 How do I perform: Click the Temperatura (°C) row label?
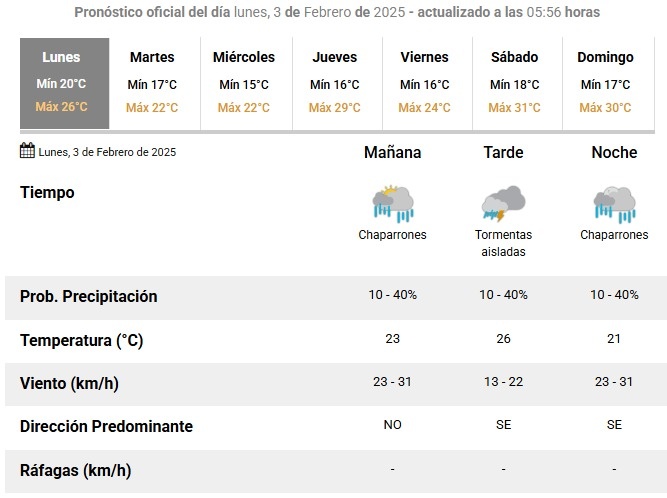pyautogui.click(x=81, y=341)
